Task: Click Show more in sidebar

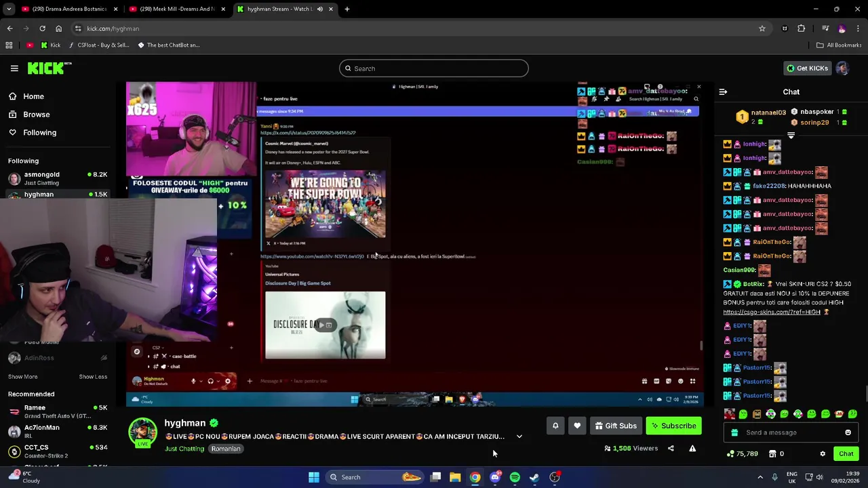Action: 23,377
